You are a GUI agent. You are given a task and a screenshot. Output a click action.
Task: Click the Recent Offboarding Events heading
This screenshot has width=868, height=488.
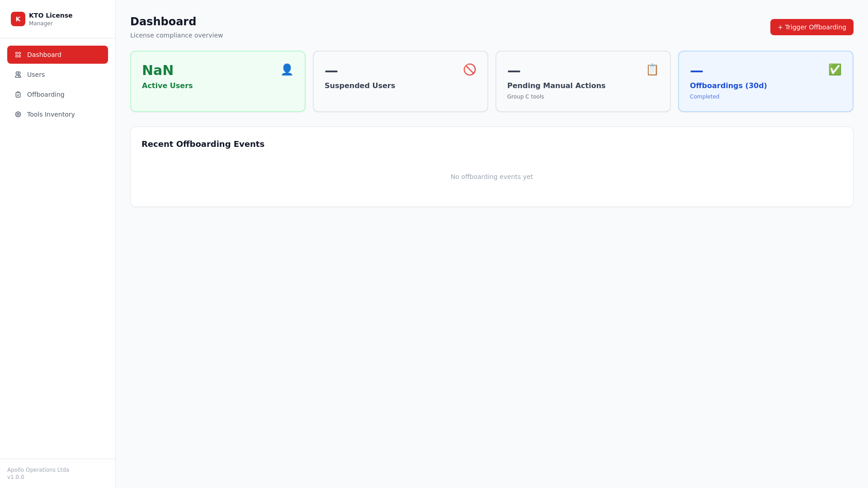coord(203,144)
